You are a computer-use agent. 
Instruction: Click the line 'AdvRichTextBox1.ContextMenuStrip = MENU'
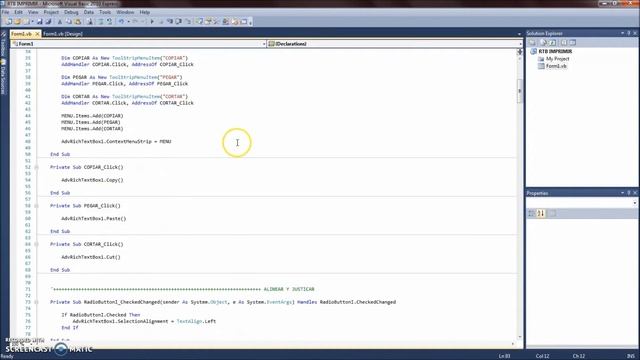[x=116, y=142]
